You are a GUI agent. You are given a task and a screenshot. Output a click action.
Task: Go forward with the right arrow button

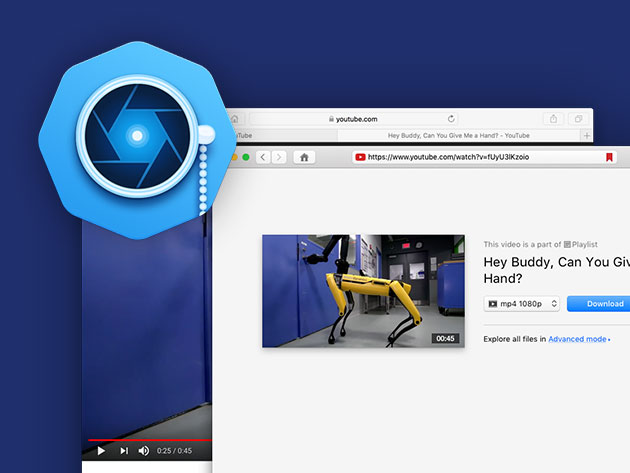click(x=279, y=157)
